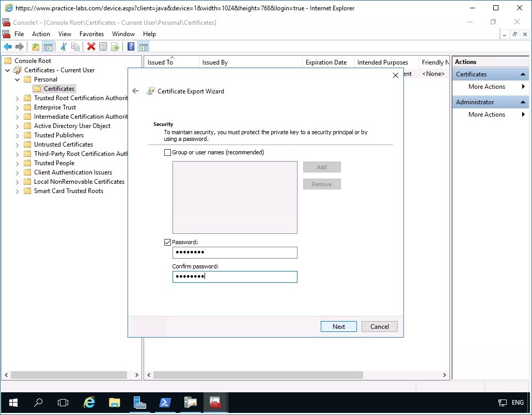
Task: Click the blue Help question mark icon
Action: [x=131, y=47]
